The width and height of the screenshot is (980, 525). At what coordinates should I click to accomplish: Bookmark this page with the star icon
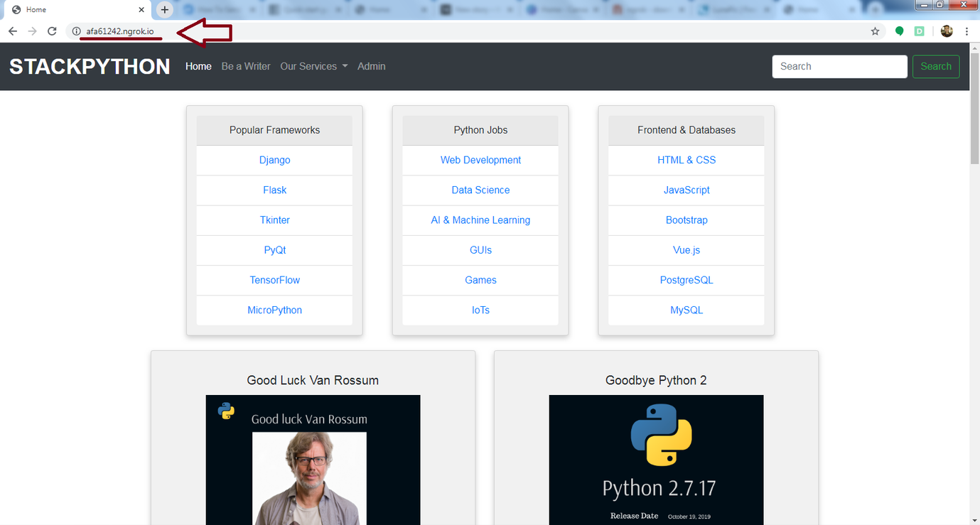click(x=876, y=31)
